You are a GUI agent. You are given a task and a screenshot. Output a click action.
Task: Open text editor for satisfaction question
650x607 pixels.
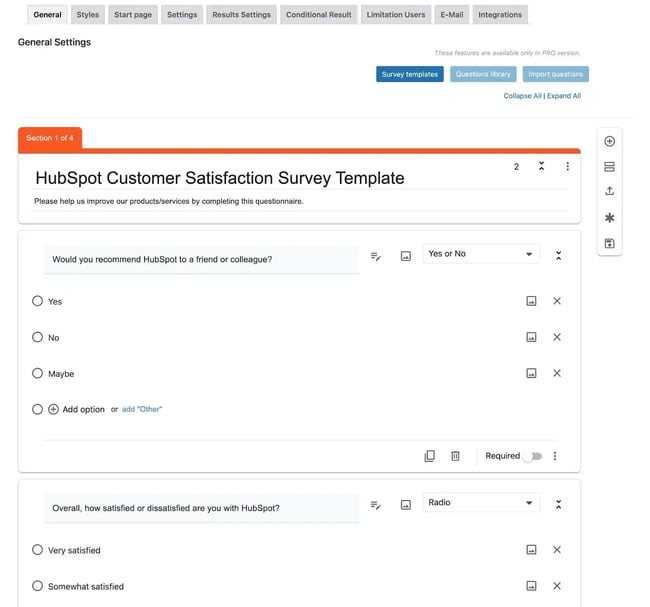pos(376,505)
